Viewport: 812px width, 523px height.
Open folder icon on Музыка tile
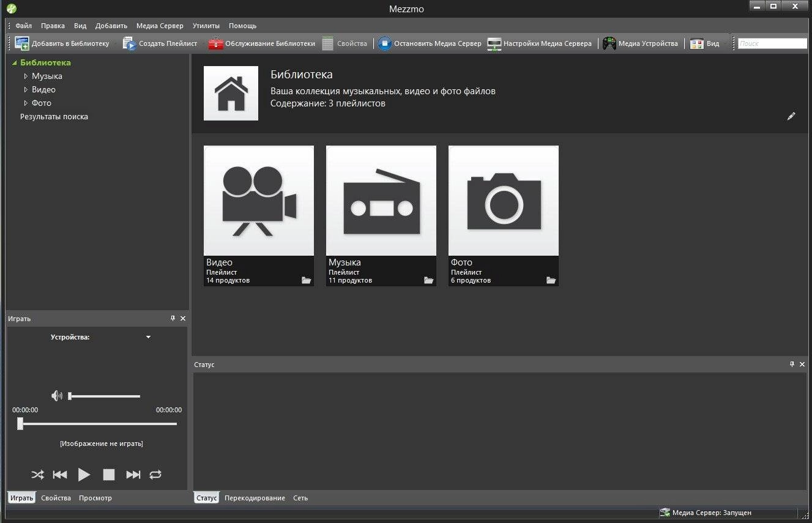click(x=428, y=280)
